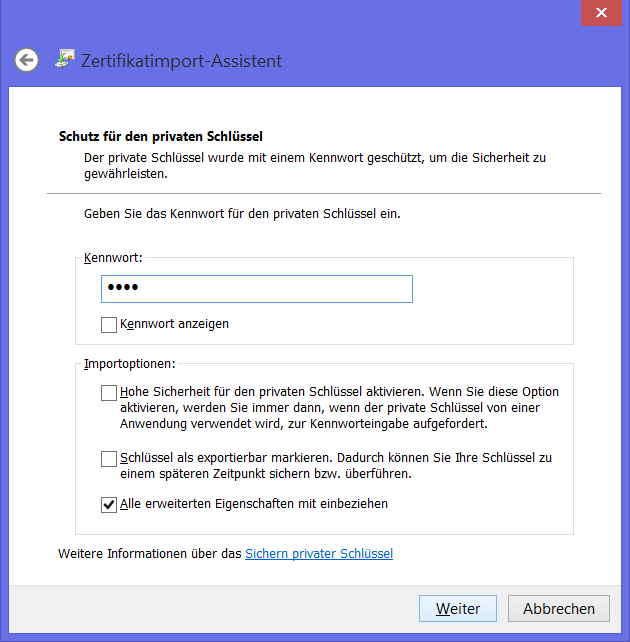630x642 pixels.
Task: Cancel the wizard with Abbrechen
Action: click(x=559, y=608)
